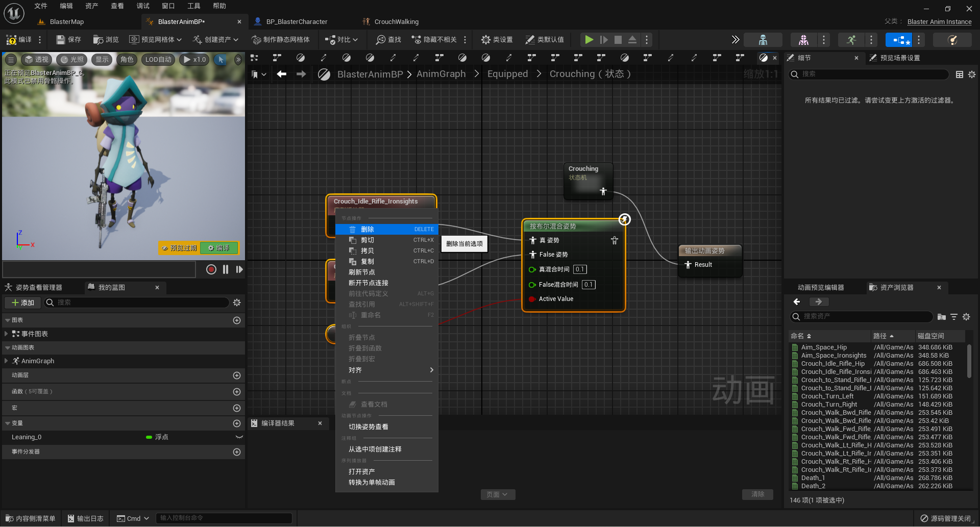Choose Cut in node context menu

[387, 240]
